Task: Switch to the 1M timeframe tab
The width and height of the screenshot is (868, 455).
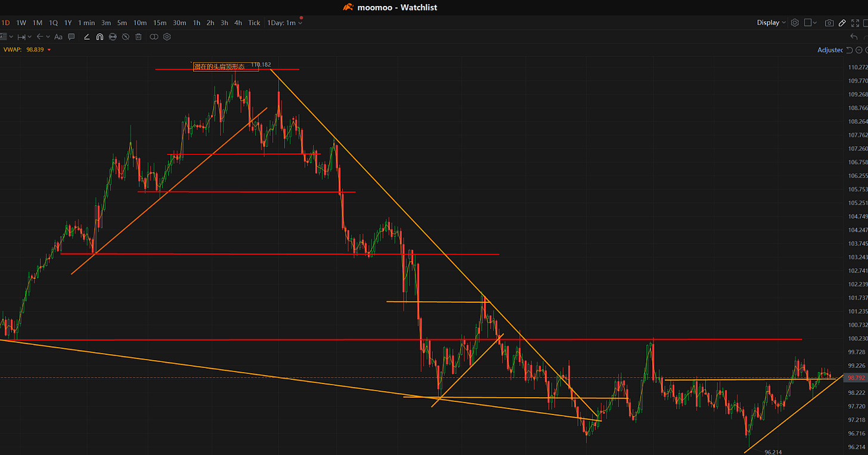Action: (x=37, y=23)
